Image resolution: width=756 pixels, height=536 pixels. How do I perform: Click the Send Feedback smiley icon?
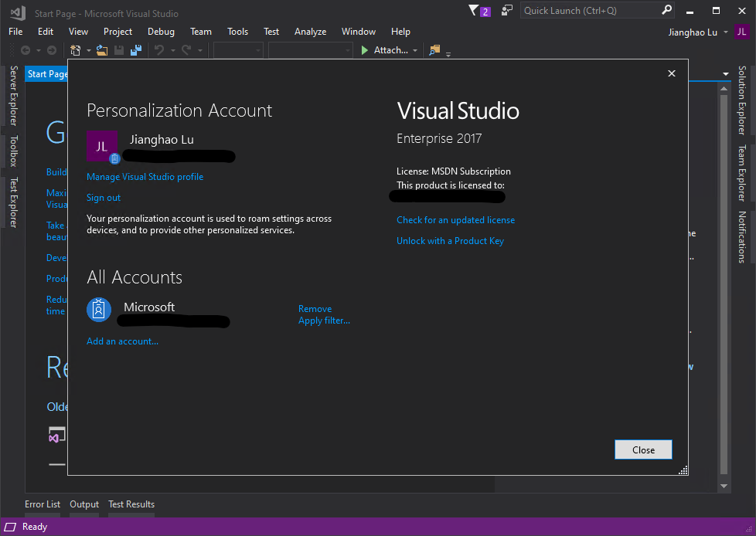click(x=506, y=10)
